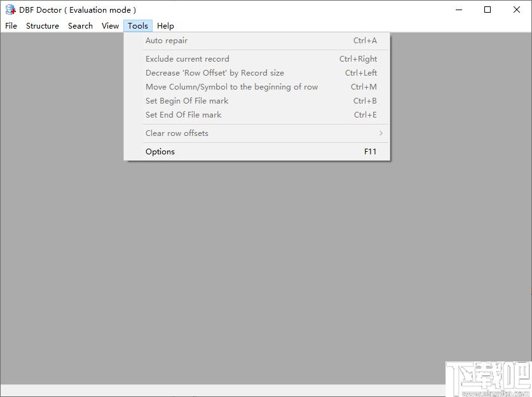The height and width of the screenshot is (397, 532).
Task: Open the Help menu
Action: (x=165, y=26)
